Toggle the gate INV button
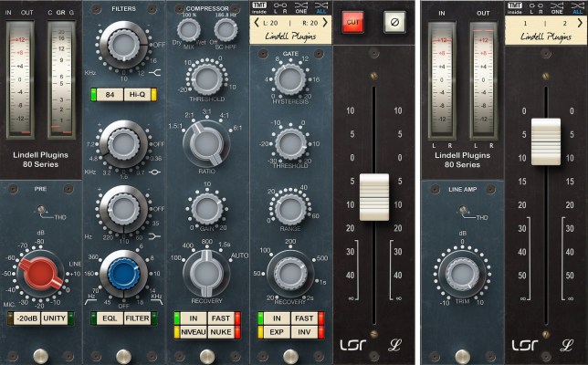The height and width of the screenshot is (365, 588). [x=306, y=332]
